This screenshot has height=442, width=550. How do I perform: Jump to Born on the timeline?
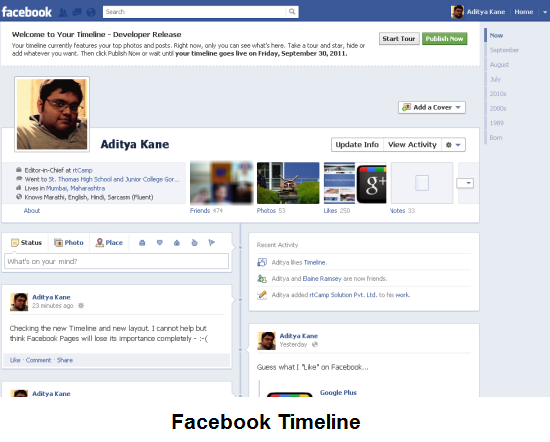[x=496, y=138]
